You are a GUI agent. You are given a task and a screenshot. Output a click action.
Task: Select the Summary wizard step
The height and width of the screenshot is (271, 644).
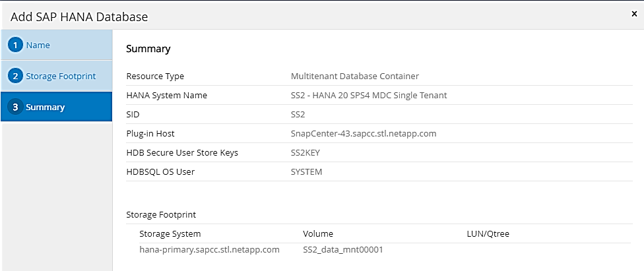pyautogui.click(x=45, y=107)
